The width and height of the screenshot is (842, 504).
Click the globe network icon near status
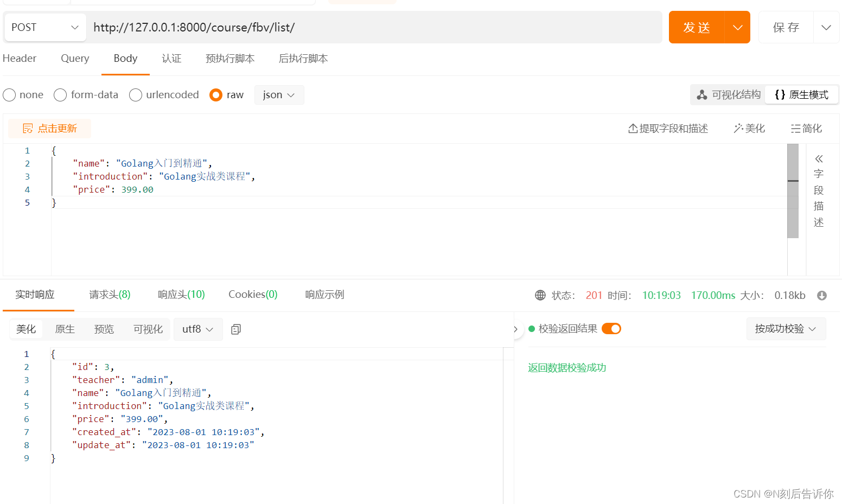coord(540,295)
